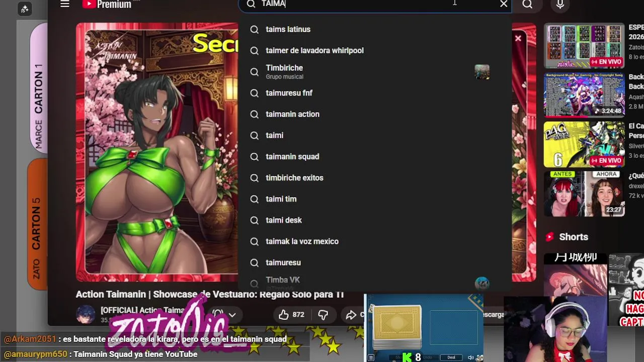This screenshot has height=362, width=644.
Task: Select suggestion 'taimuresu fnf'
Action: (375, 93)
